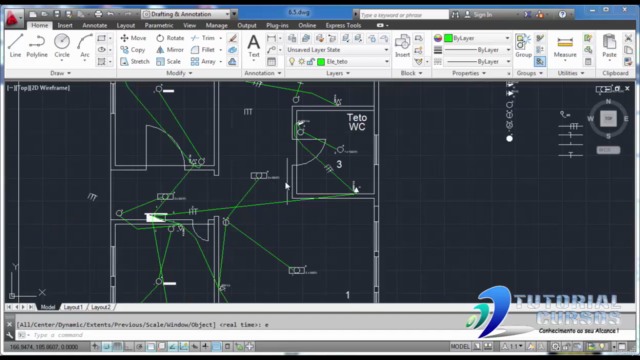640x360 pixels.
Task: Toggle layer lock padlock icon
Action: coord(311,62)
